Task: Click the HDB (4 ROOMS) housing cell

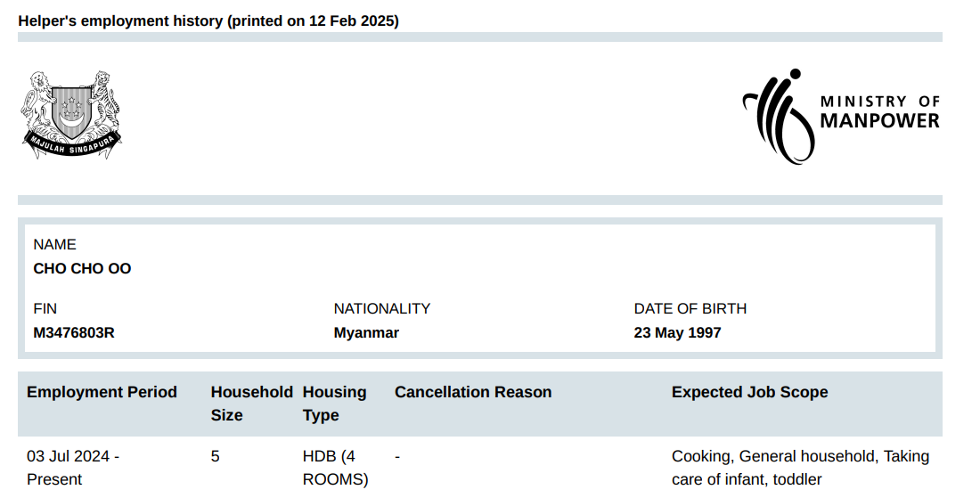Action: click(336, 468)
